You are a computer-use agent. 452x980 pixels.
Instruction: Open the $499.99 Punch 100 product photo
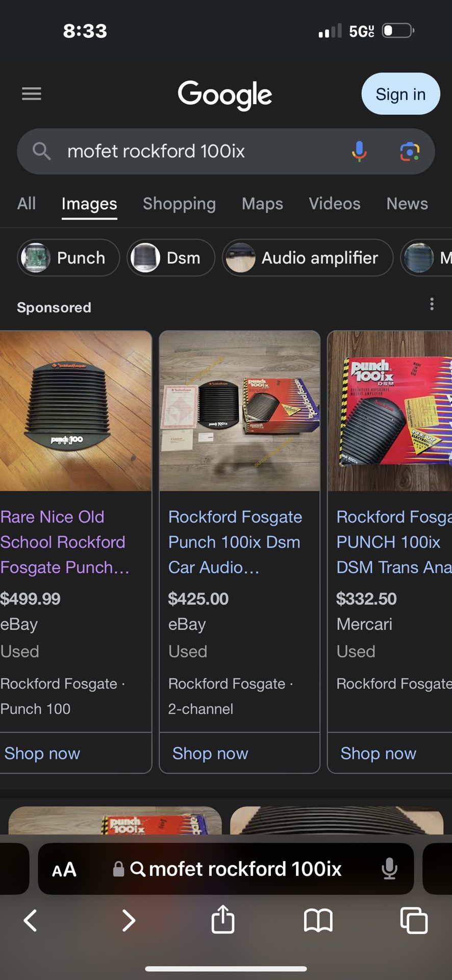tap(76, 411)
